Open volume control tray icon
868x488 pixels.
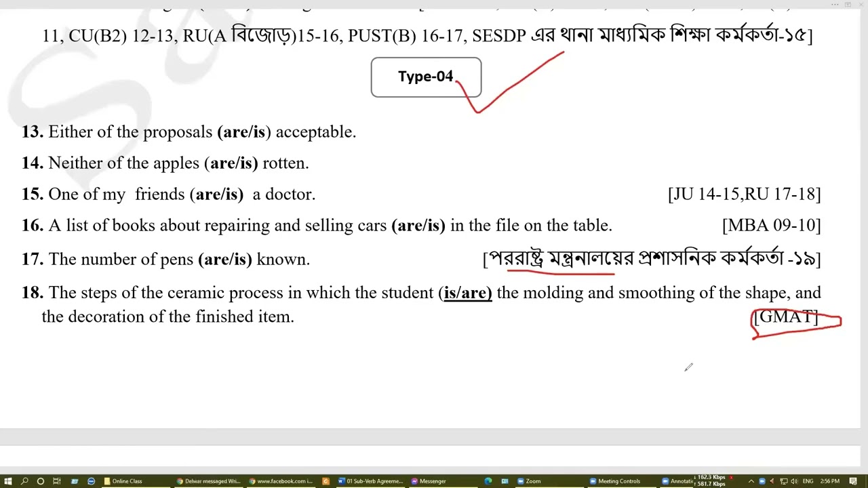794,481
